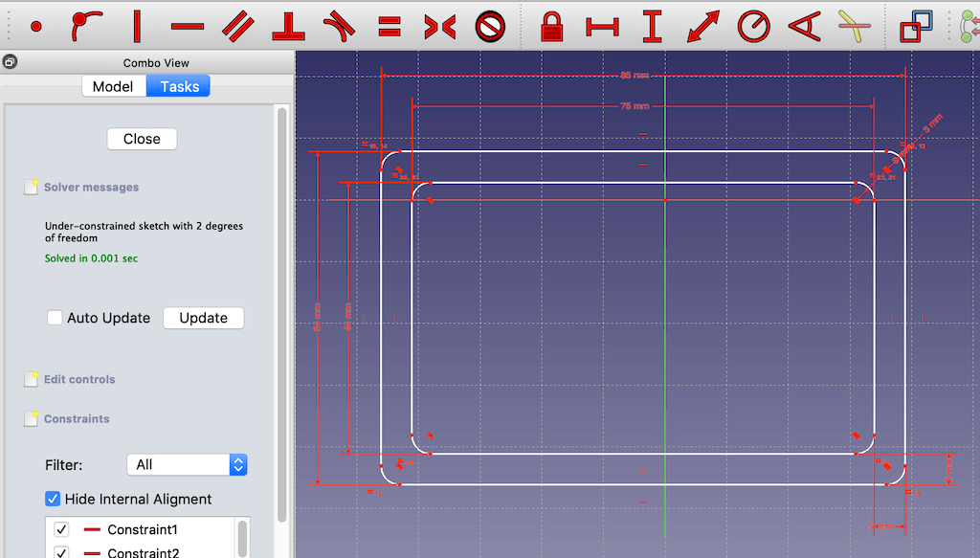Select the Symmetric constraint tool
Image resolution: width=980 pixels, height=558 pixels.
440,27
